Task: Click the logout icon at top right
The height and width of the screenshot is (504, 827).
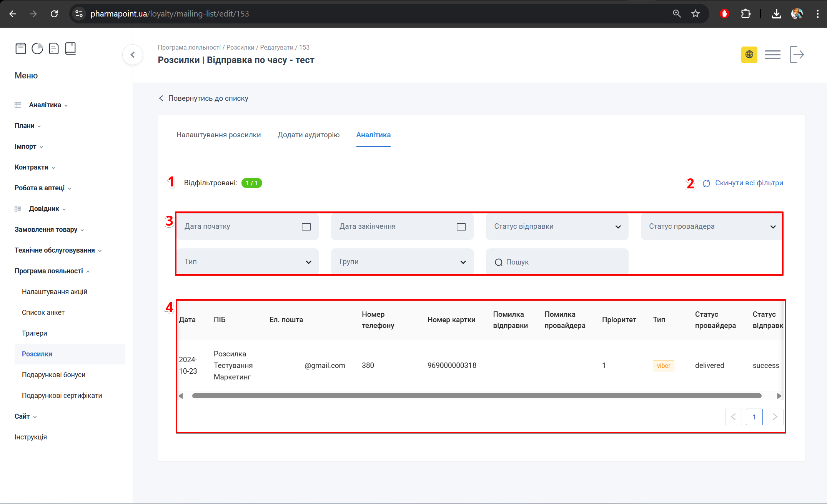Action: (x=796, y=55)
